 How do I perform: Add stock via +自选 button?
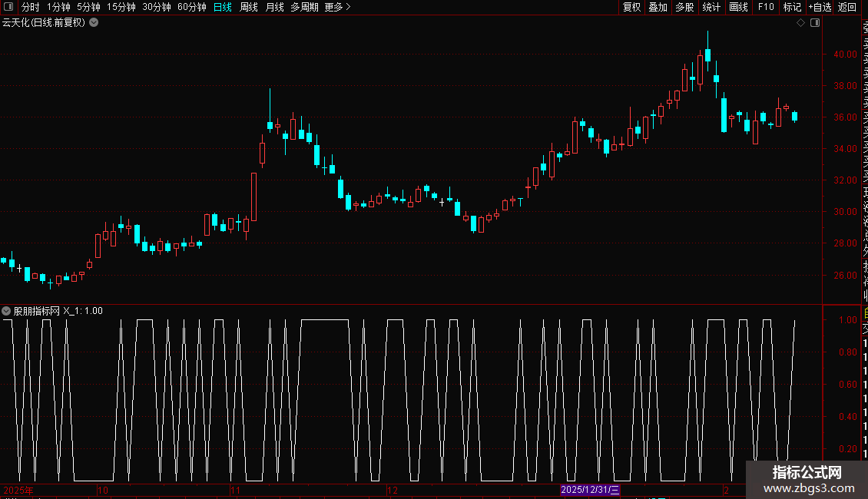tap(820, 7)
